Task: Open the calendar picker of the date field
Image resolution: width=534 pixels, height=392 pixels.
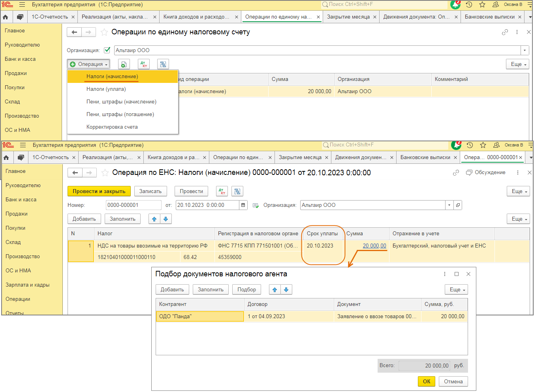Action: (243, 205)
